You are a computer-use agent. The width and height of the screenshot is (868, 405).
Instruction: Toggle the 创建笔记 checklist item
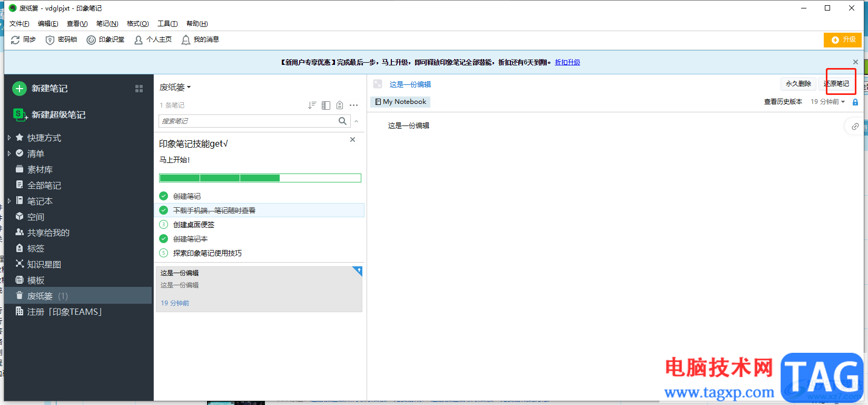tap(164, 196)
